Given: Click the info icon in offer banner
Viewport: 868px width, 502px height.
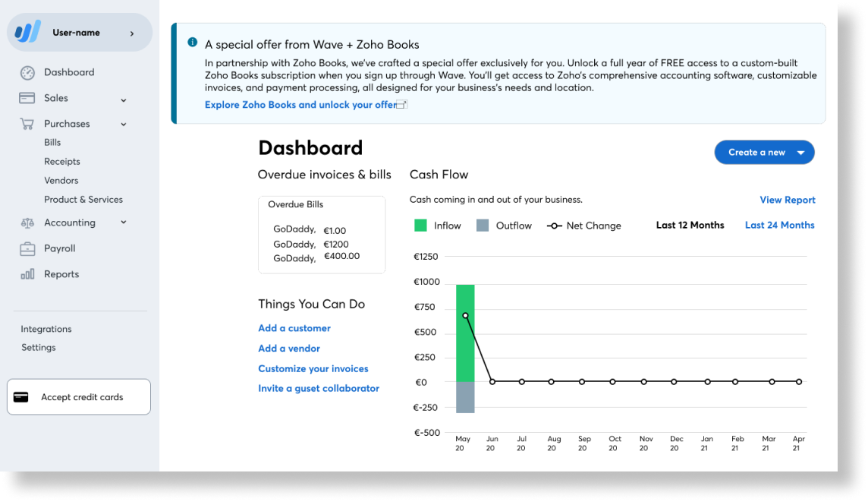Looking at the screenshot, I should point(193,43).
